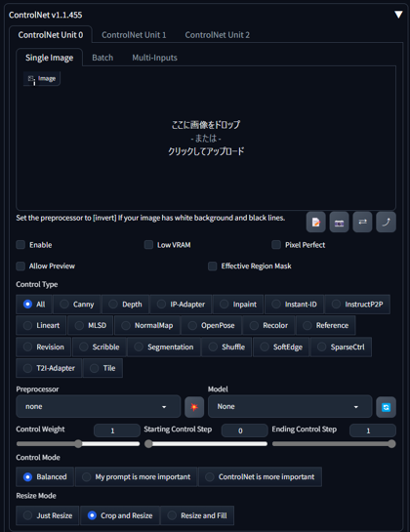Click the refresh models icon
The width and height of the screenshot is (410, 532).
(386, 407)
